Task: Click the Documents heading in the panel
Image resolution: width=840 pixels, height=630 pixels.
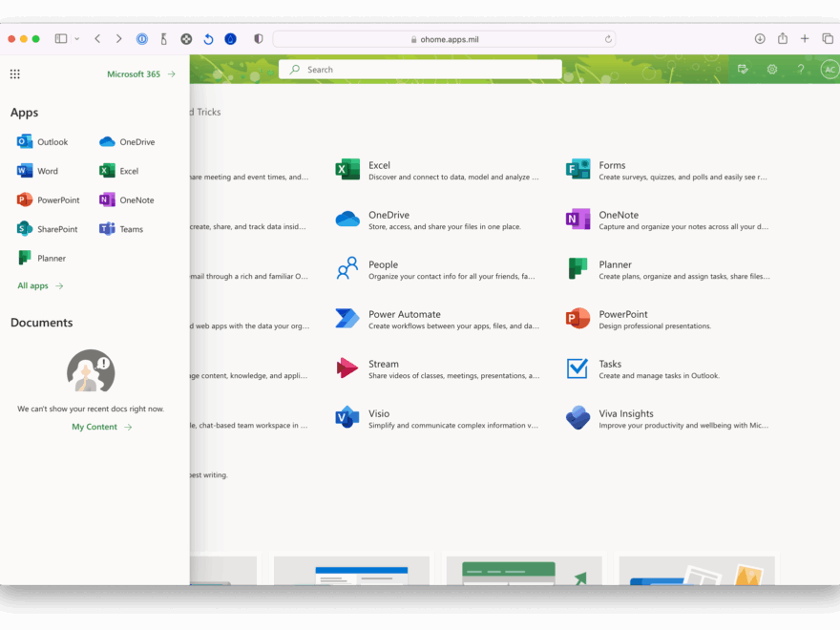Action: (42, 323)
